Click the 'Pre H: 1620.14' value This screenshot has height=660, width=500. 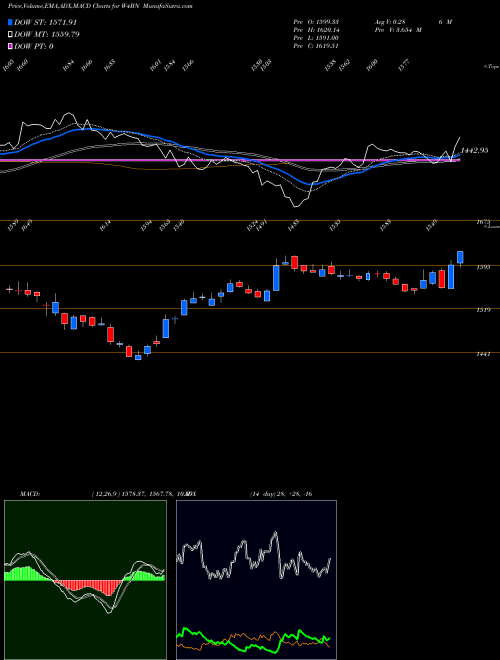click(x=316, y=30)
